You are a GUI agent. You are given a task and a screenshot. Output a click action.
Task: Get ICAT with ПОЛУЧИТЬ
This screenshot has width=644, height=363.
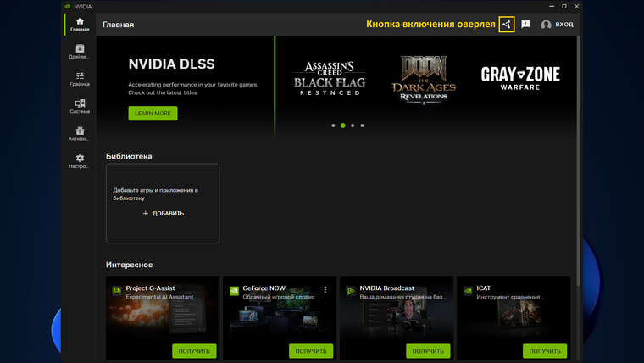(545, 351)
